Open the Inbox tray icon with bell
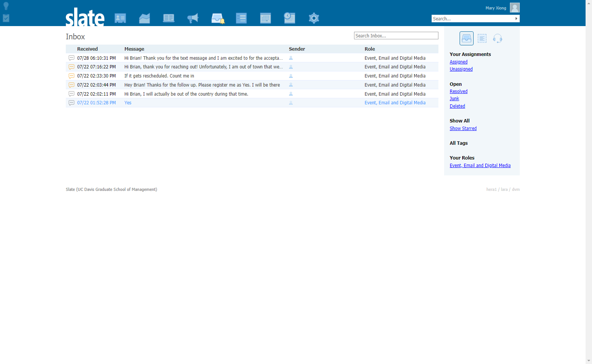 pyautogui.click(x=218, y=18)
